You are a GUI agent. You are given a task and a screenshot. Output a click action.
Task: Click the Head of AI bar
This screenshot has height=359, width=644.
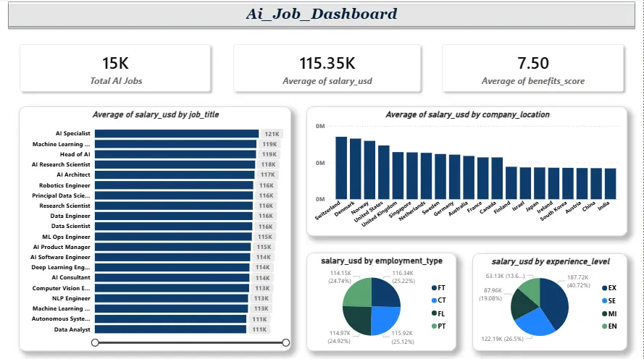click(175, 154)
